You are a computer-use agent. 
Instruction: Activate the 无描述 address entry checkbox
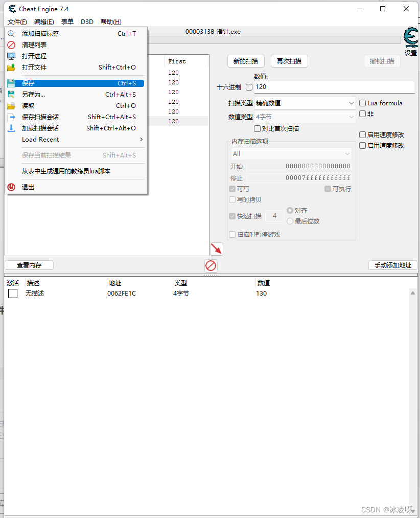(13, 294)
